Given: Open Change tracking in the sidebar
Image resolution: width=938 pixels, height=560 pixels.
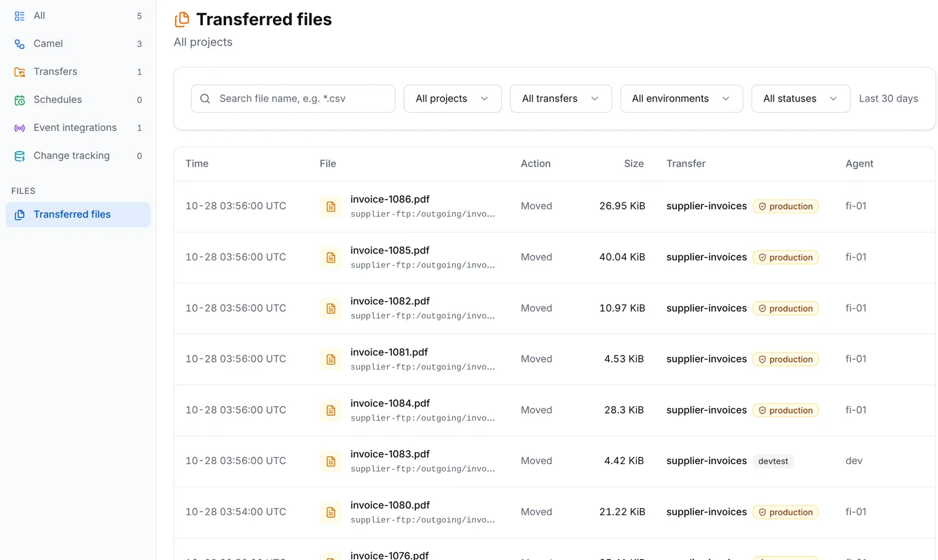Looking at the screenshot, I should [x=78, y=155].
